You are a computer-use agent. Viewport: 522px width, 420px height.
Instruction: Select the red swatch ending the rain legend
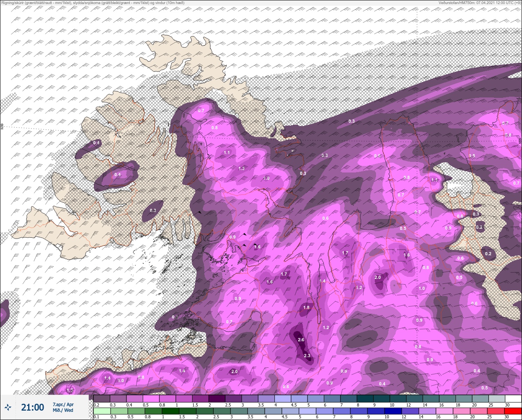(513, 411)
